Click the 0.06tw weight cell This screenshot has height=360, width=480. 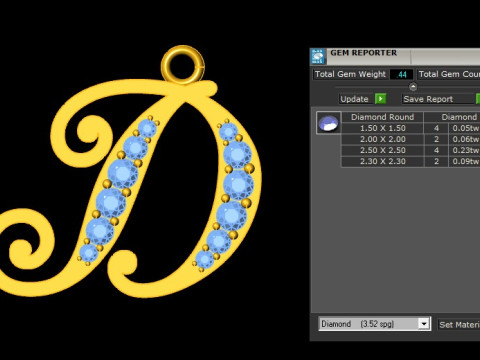[465, 139]
